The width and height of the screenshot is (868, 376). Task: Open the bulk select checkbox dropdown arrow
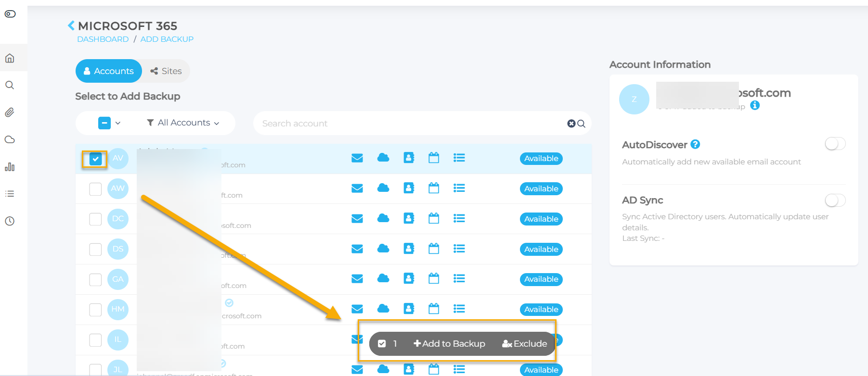[118, 123]
